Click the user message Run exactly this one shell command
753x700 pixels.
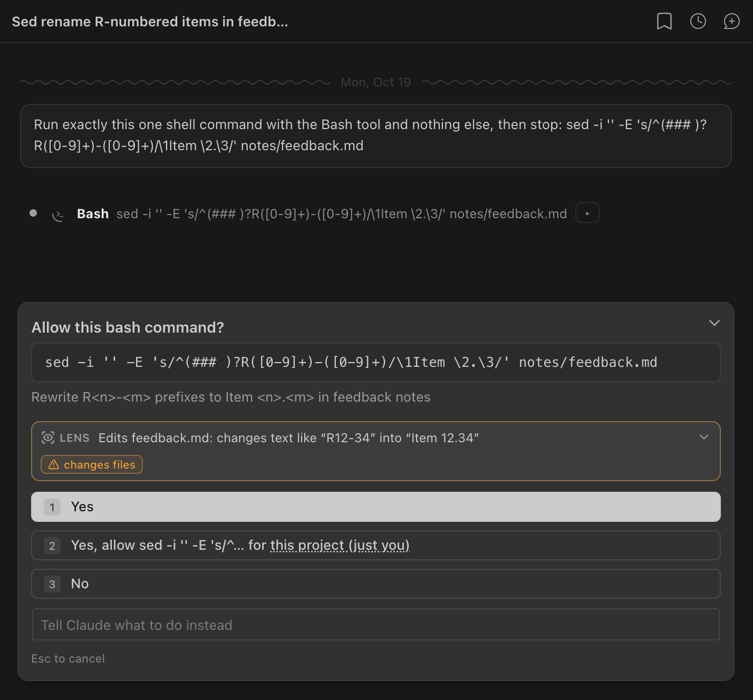tap(376, 136)
